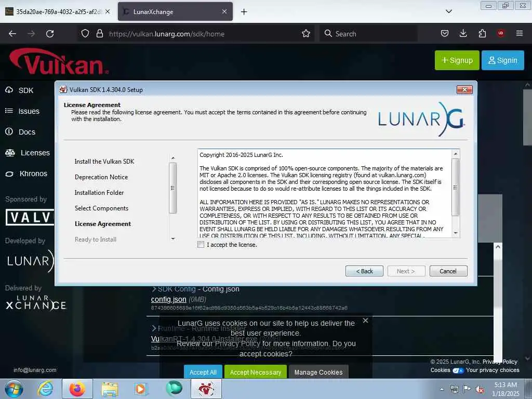Click the steps list scrollbar thumb
This screenshot has width=532, height=399.
click(x=173, y=188)
